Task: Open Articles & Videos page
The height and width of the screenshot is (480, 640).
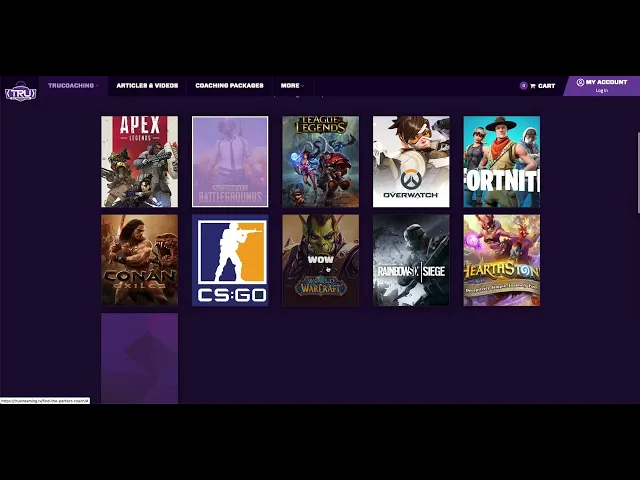Action: [147, 86]
